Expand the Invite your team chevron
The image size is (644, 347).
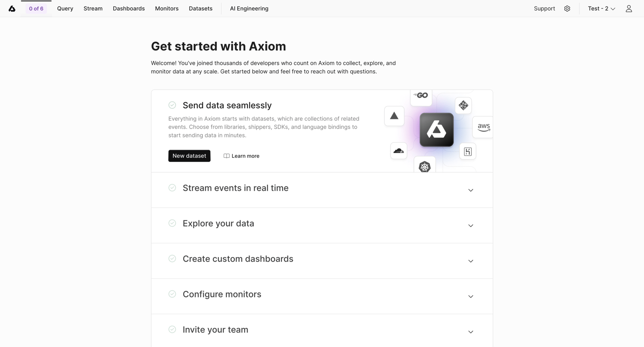coord(471,332)
